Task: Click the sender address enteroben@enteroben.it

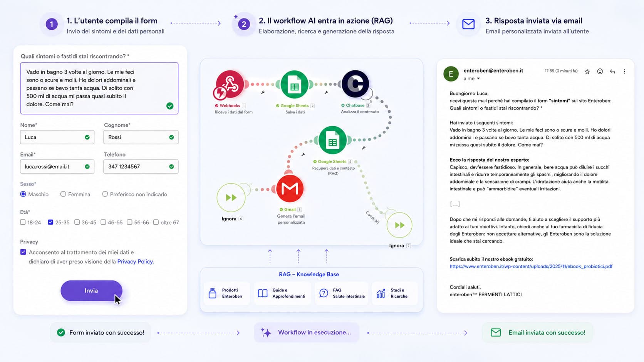Action: [493, 71]
